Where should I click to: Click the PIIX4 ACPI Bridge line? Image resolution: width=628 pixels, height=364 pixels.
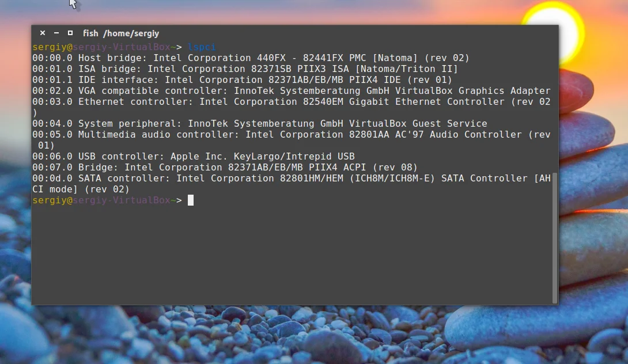click(x=225, y=168)
